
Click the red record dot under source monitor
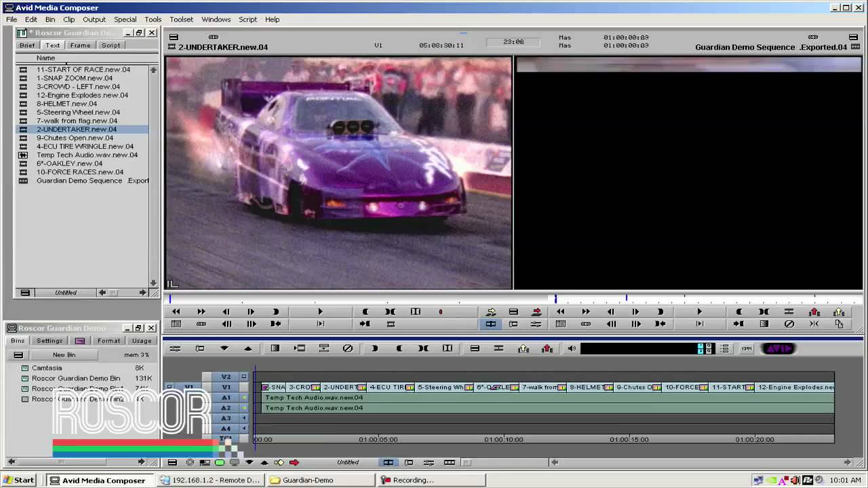coord(440,312)
